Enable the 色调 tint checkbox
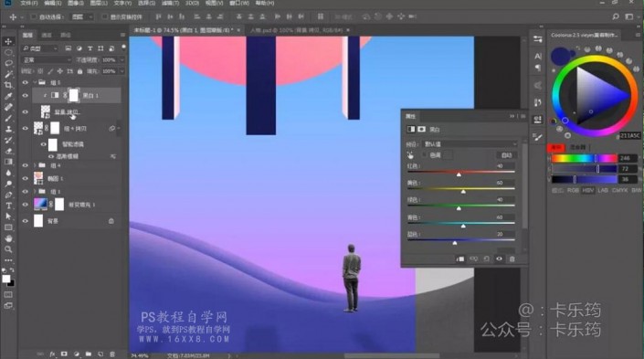The width and height of the screenshot is (644, 359). (x=424, y=155)
